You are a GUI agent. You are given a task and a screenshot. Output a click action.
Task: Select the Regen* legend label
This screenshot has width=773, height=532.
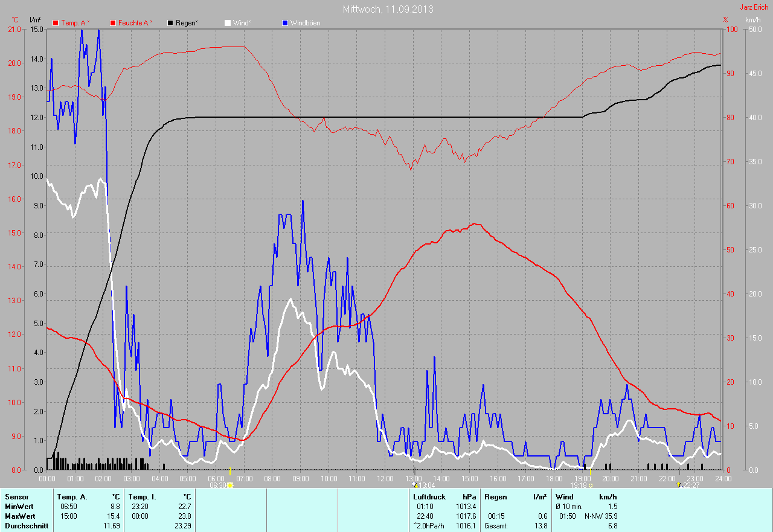(188, 23)
